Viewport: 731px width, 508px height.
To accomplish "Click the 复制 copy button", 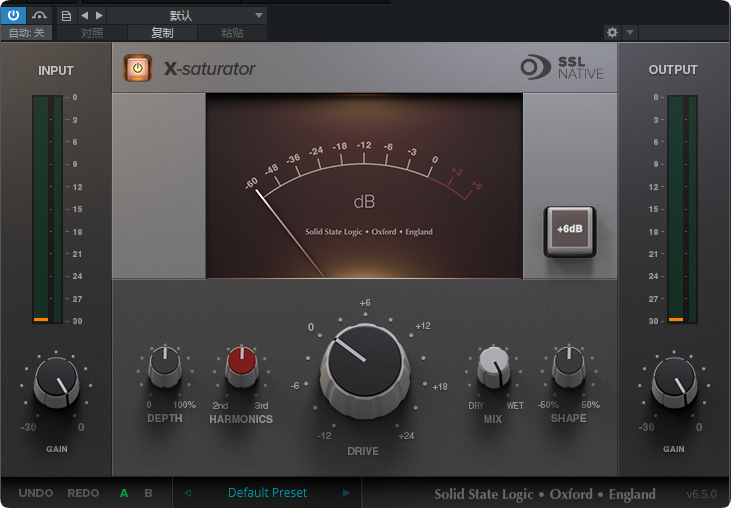I will tap(162, 33).
